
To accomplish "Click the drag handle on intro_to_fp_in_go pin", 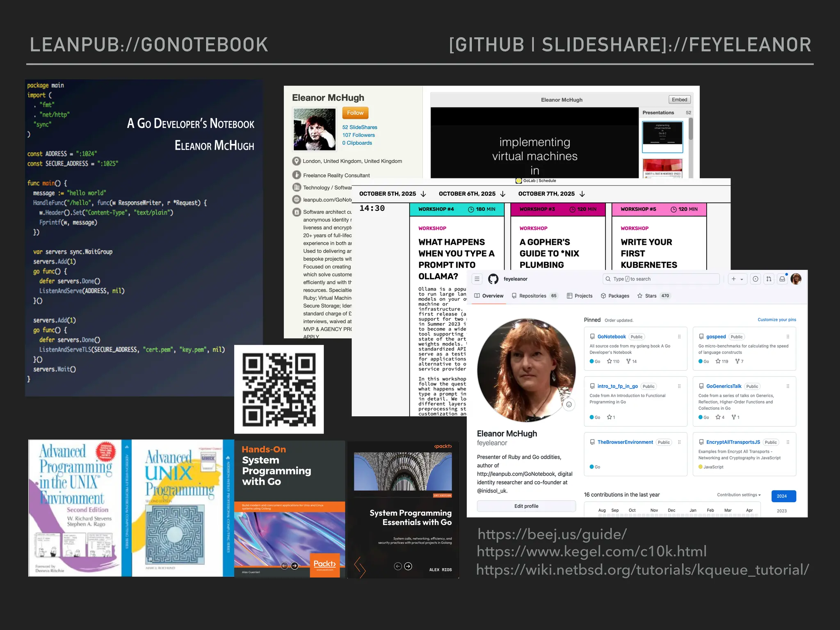I will click(x=679, y=386).
